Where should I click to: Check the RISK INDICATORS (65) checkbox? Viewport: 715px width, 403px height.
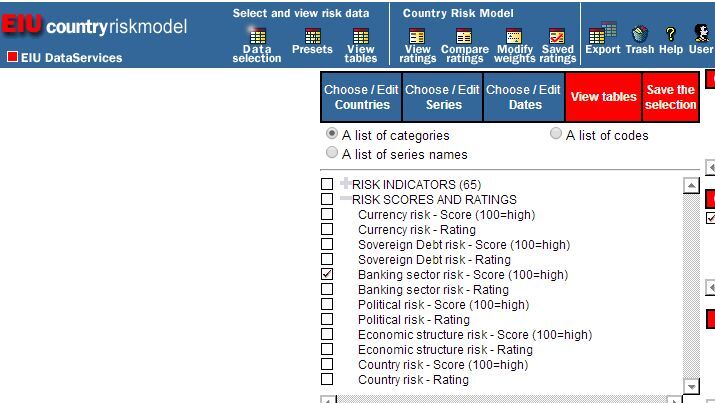tap(327, 184)
